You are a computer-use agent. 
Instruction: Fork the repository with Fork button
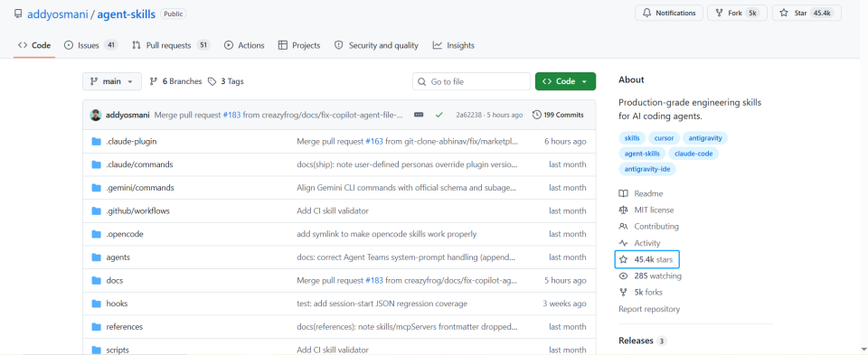click(737, 13)
